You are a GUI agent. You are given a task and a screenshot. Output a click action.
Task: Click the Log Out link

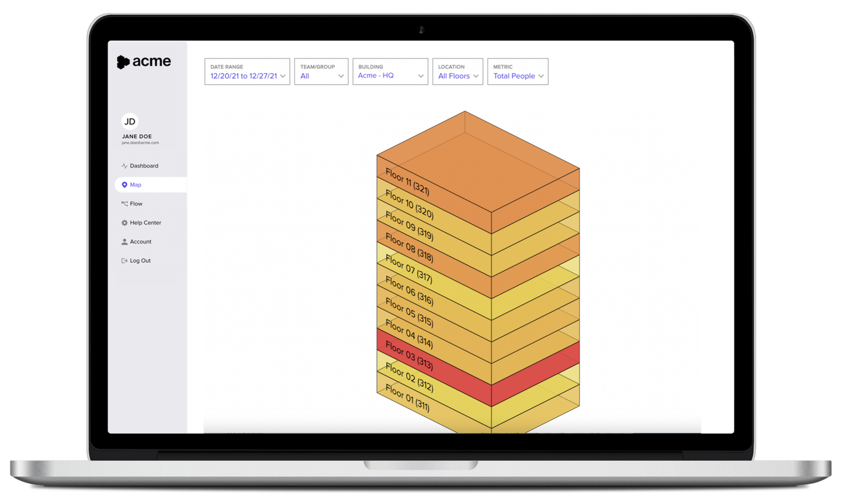(x=139, y=260)
